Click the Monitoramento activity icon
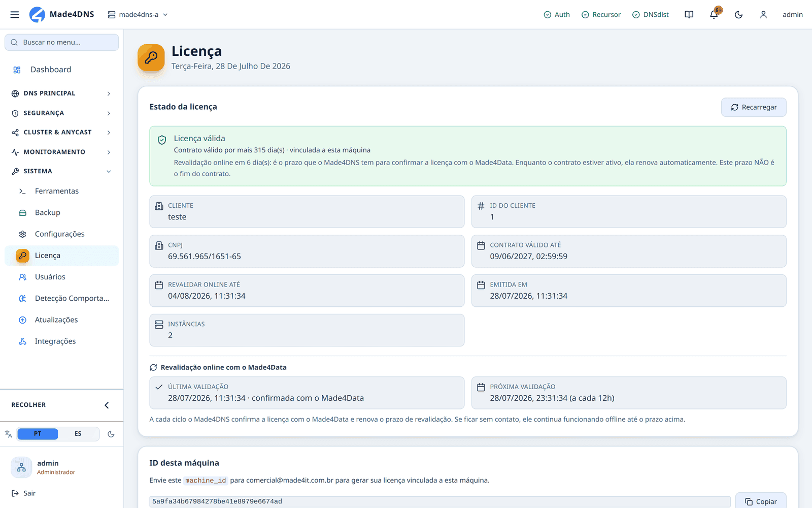 15,152
